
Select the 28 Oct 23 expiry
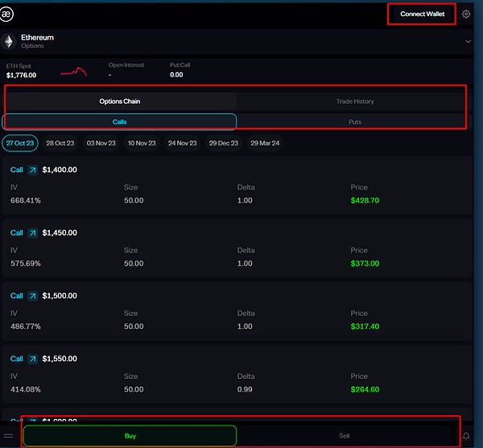tap(61, 143)
